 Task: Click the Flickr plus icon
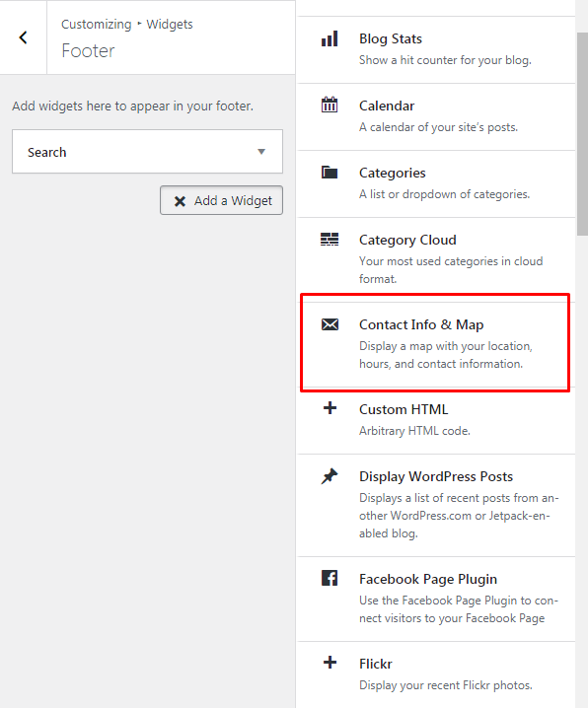330,663
